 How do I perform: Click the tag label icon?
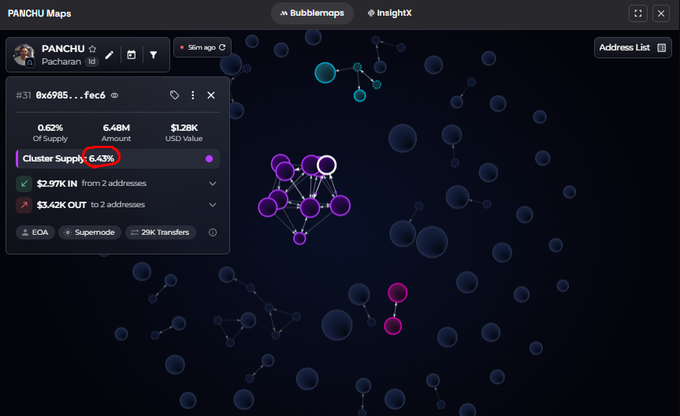click(174, 95)
